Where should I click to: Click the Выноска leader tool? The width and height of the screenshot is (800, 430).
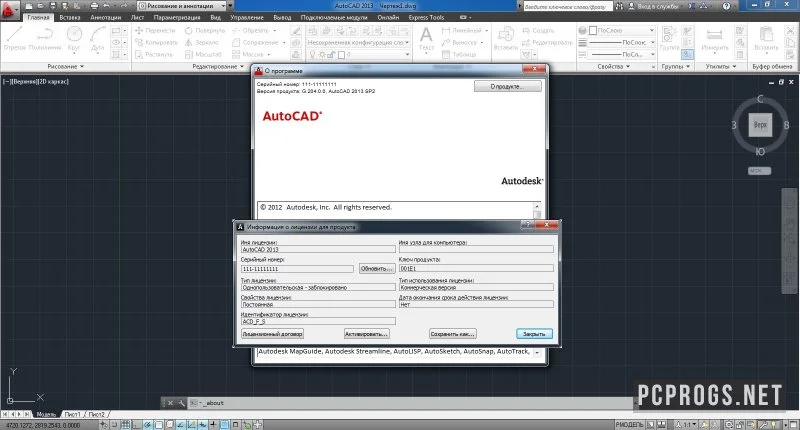coord(459,42)
